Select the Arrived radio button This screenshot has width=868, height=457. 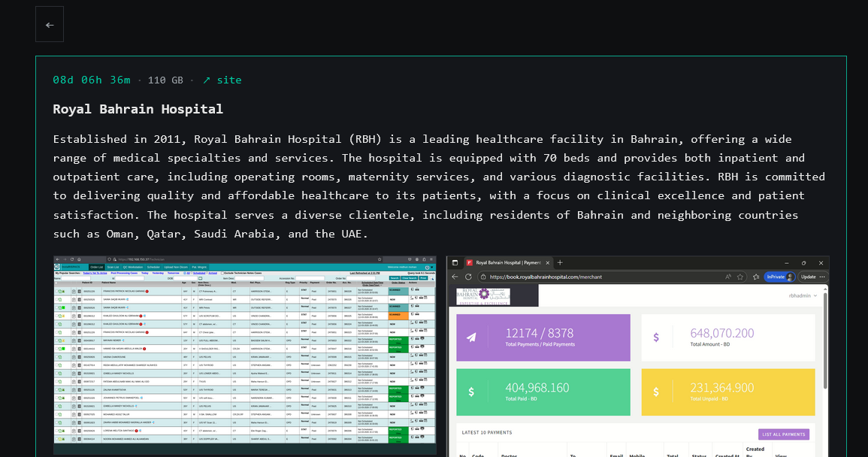207,272
